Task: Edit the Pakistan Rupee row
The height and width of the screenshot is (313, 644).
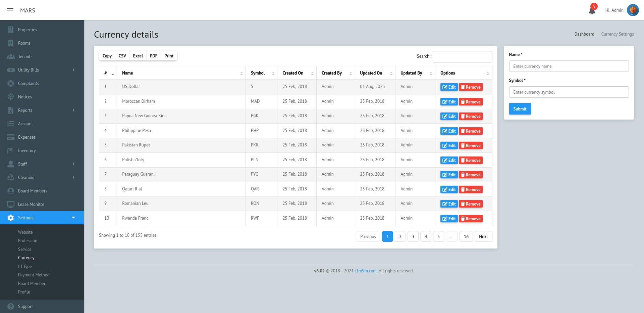Action: [449, 145]
